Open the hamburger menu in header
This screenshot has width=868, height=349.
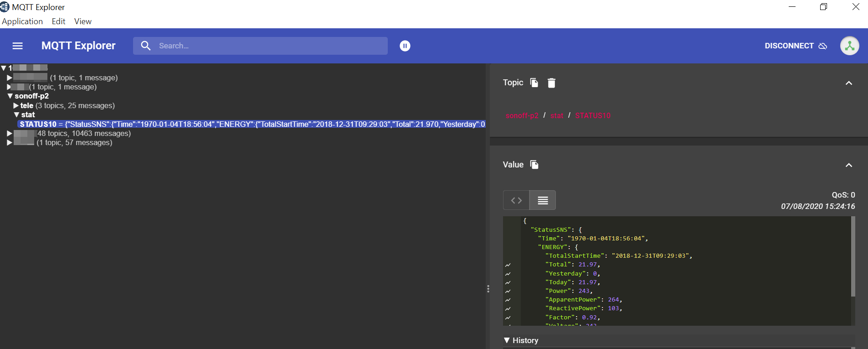[17, 46]
